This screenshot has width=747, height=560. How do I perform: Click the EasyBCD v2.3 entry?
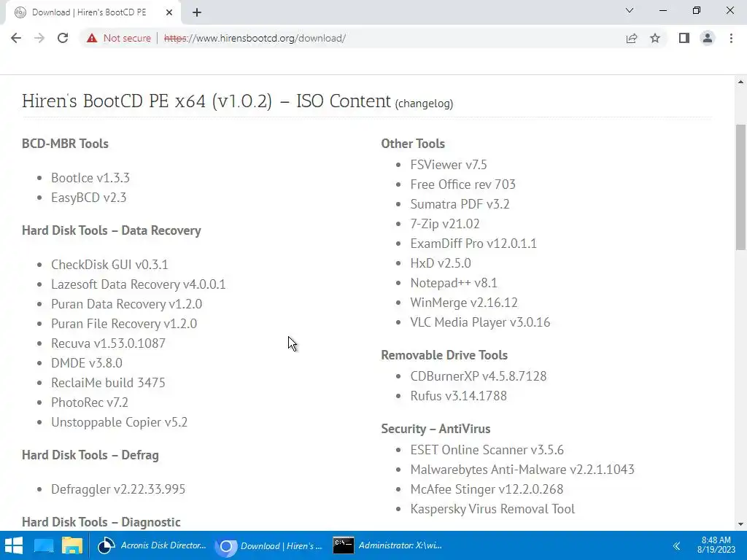point(88,198)
